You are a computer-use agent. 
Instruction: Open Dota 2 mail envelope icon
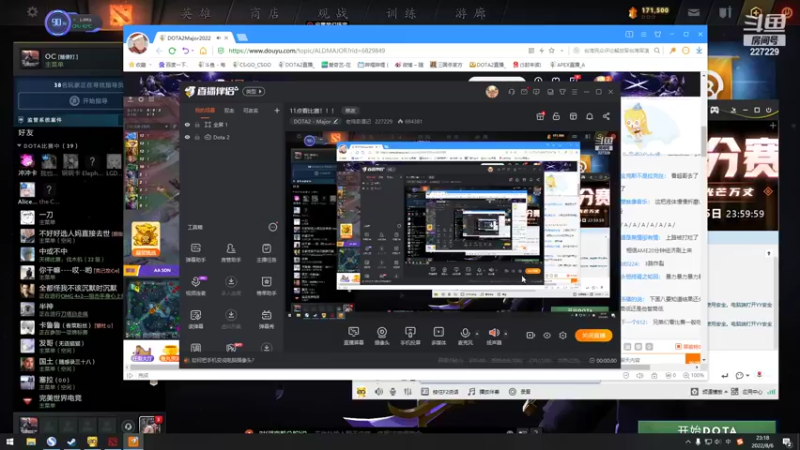coord(694,13)
